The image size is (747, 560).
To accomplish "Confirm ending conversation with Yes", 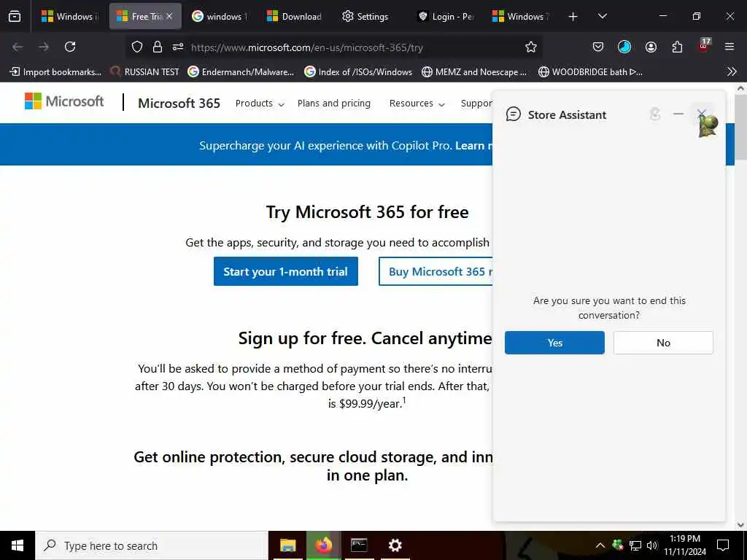I will point(554,343).
